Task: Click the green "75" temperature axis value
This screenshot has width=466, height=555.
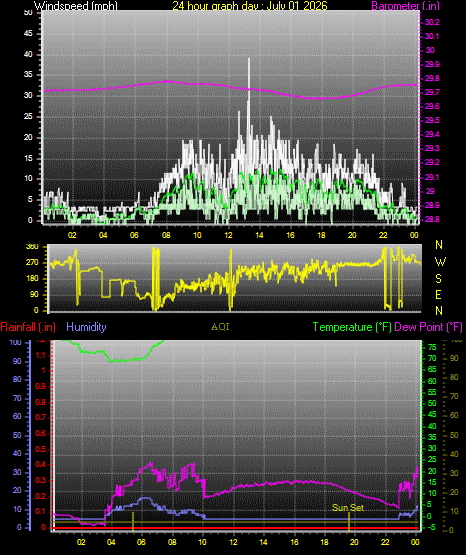Action: point(432,348)
